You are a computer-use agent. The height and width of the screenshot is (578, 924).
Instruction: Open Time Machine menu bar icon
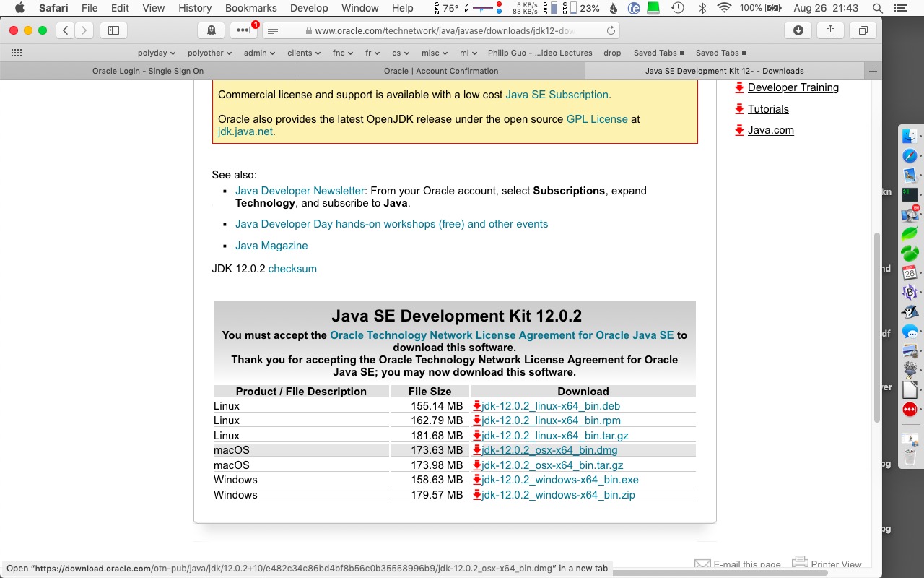point(677,8)
